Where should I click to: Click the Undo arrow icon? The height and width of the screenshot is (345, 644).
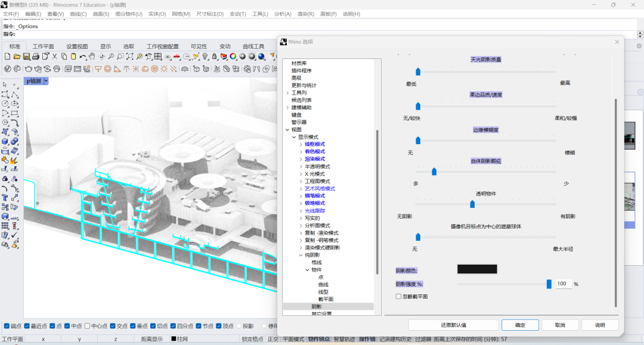tap(83, 56)
